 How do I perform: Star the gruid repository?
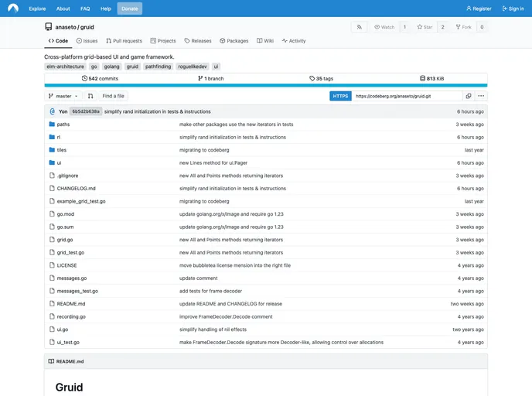coord(425,27)
